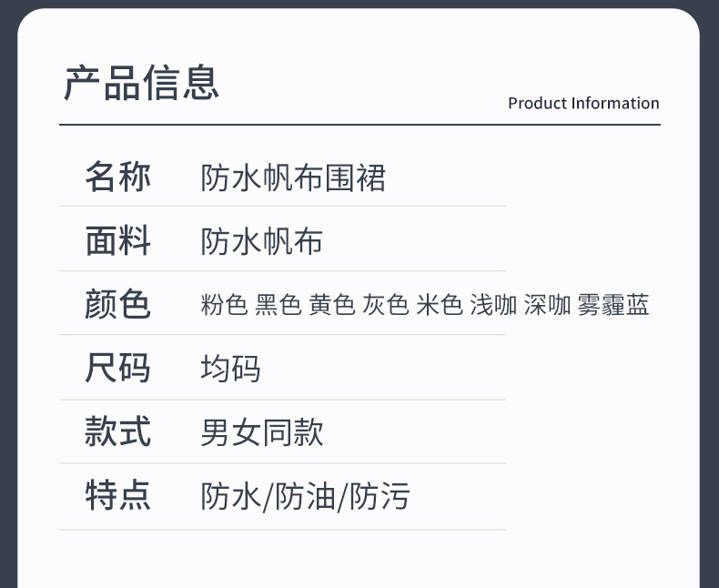
Task: Choose the 粉色 color option
Action: click(224, 305)
